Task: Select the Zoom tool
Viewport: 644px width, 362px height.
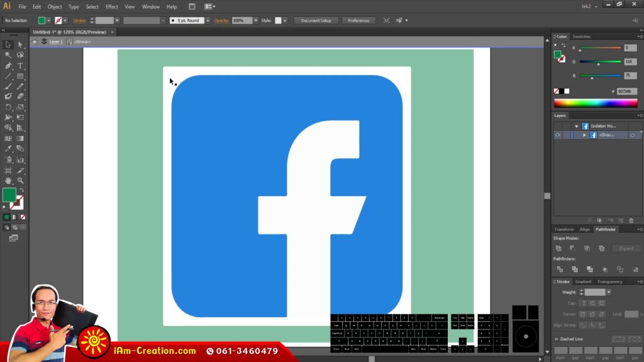Action: (x=20, y=180)
